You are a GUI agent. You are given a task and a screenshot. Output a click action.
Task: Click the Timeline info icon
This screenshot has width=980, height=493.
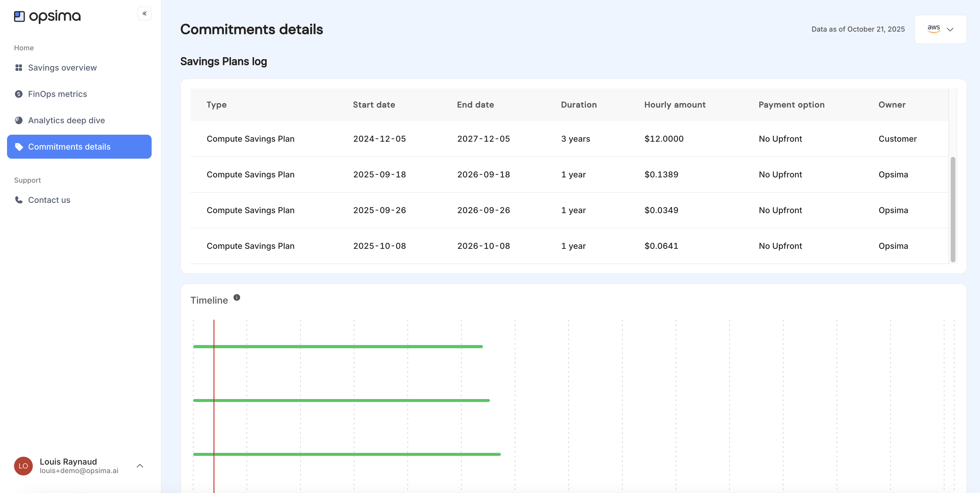click(x=237, y=297)
